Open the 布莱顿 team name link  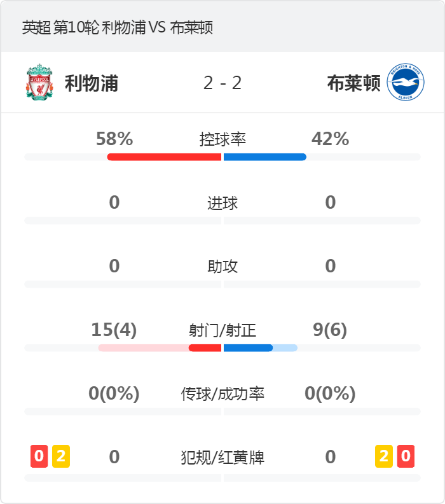[x=354, y=83]
